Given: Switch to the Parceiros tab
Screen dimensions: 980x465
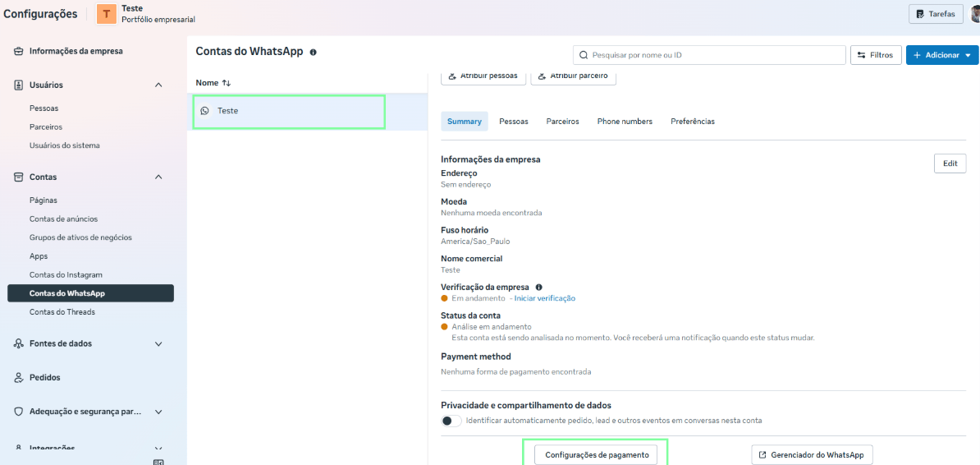Looking at the screenshot, I should click(562, 122).
